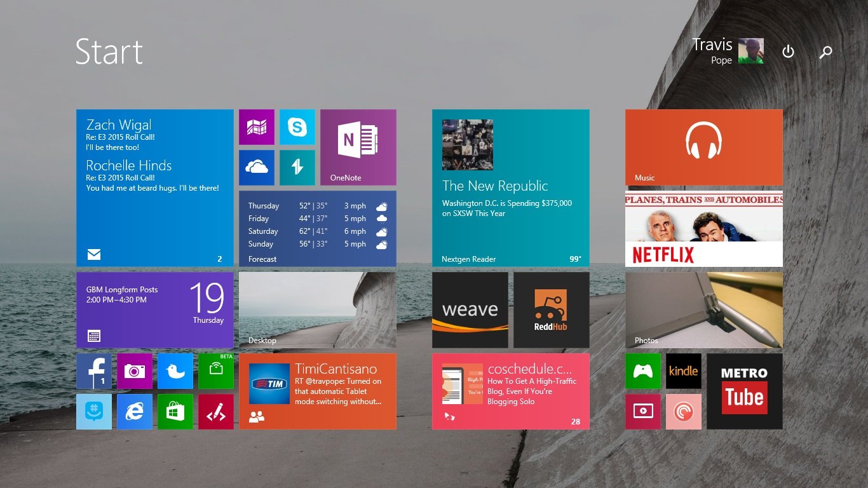
Task: Open the Music headphones tile
Action: [x=704, y=147]
